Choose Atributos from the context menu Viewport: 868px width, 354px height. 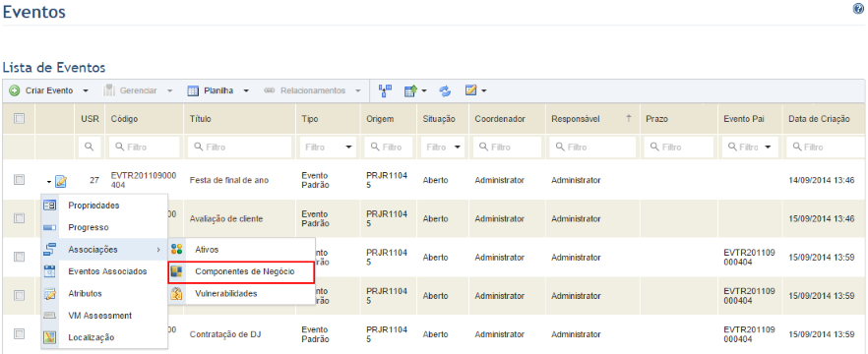(104, 294)
